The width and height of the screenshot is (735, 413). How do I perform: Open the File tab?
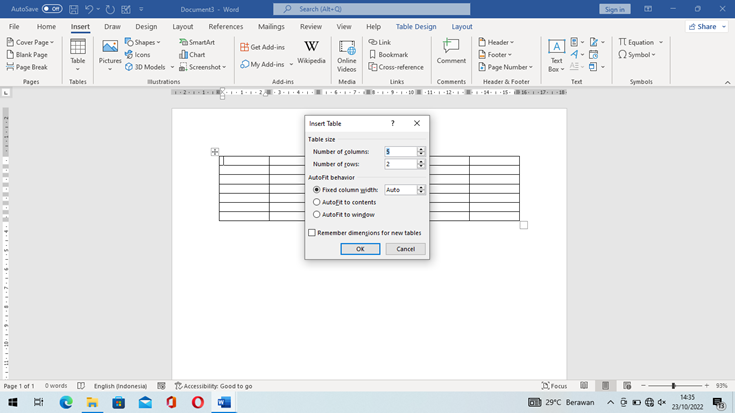point(14,27)
